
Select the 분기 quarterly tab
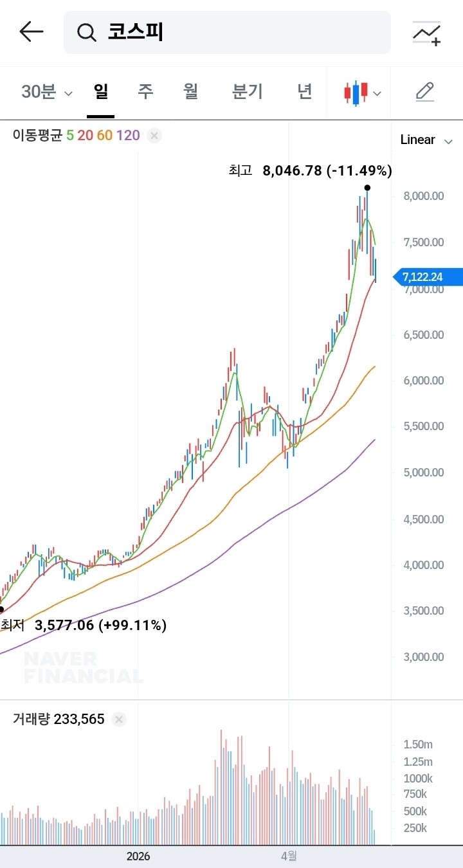coord(248,92)
